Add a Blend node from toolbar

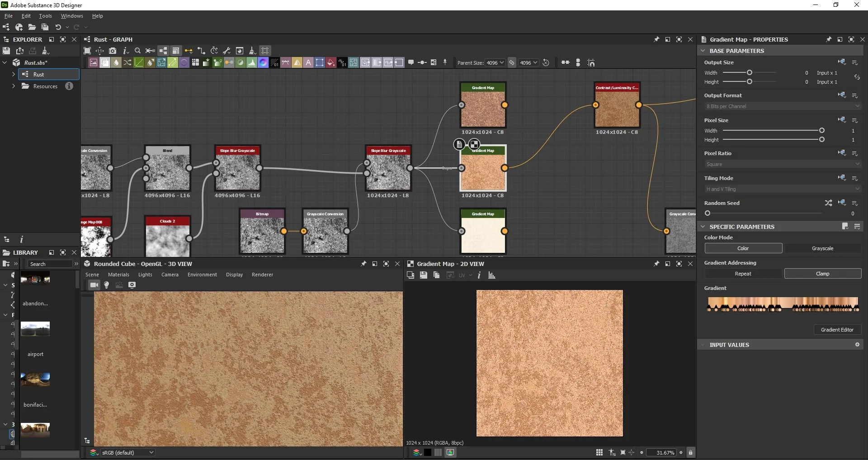click(104, 62)
